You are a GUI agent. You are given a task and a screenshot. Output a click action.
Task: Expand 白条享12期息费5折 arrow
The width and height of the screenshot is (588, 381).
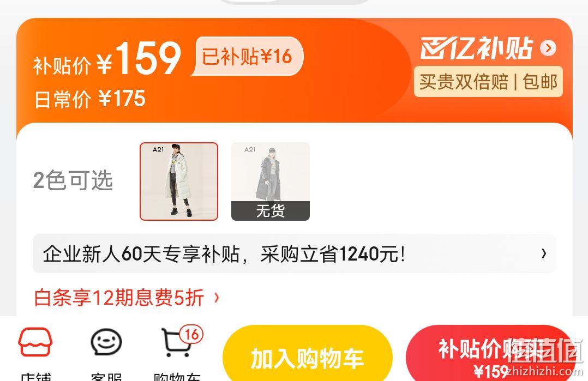coord(217,298)
